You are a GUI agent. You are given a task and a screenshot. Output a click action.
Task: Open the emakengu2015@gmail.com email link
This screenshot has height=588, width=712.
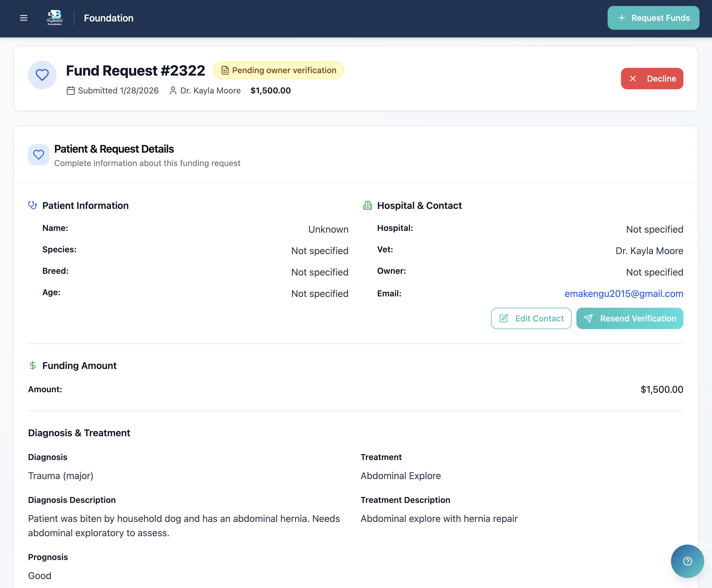pos(624,294)
